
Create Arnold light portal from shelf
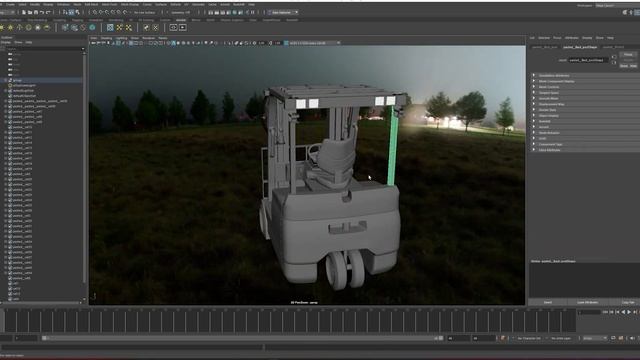click(x=38, y=28)
